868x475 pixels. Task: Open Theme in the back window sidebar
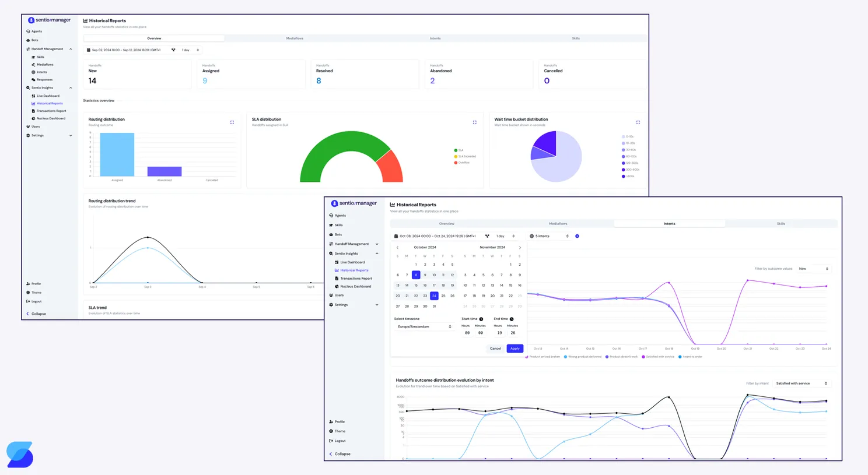pos(33,293)
